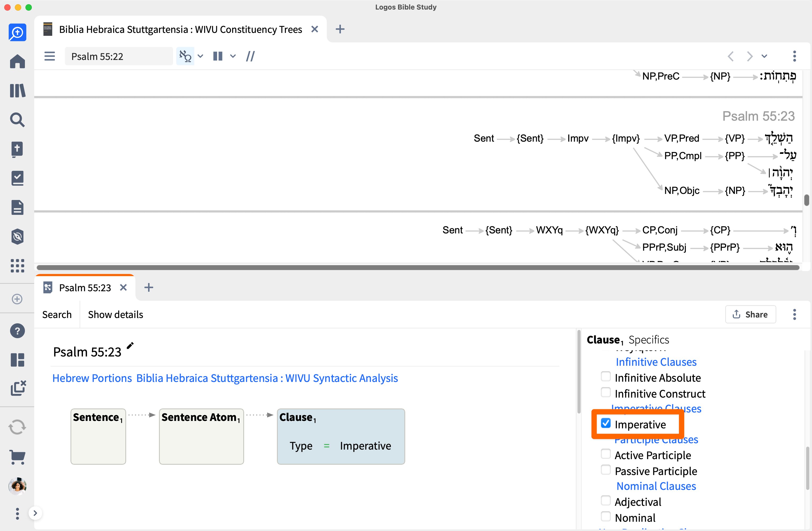Select the Sentence 1 node box
812x531 pixels.
(98, 436)
